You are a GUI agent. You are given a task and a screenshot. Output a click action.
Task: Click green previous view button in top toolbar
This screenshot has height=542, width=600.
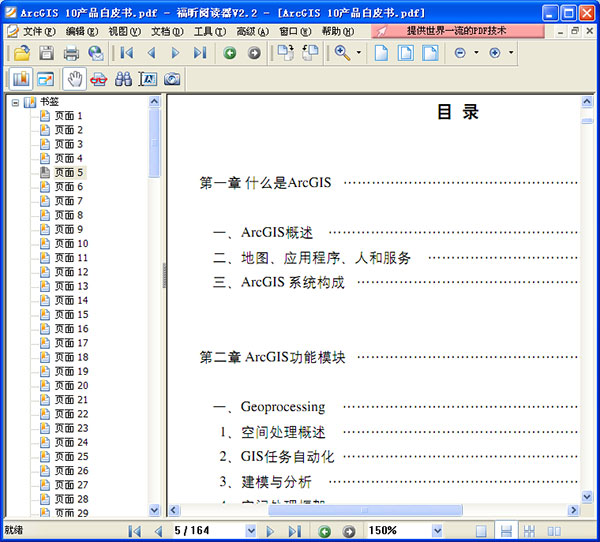coord(230,53)
